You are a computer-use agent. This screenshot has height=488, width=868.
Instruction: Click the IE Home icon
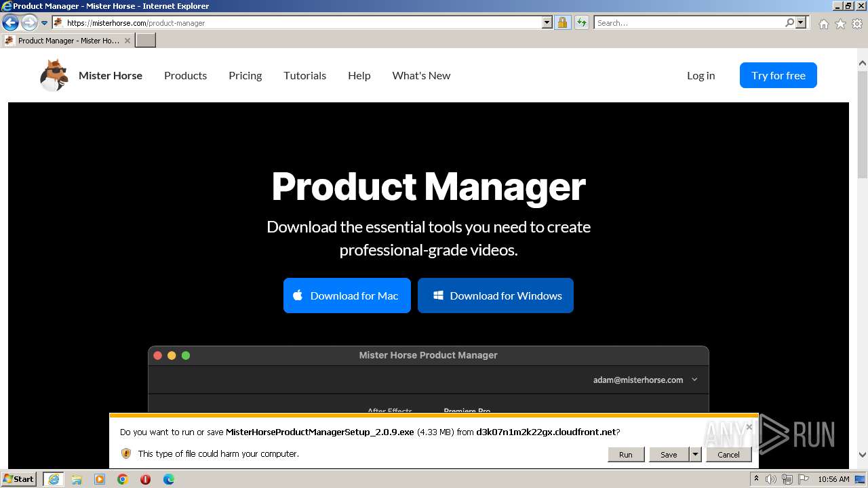click(x=823, y=24)
